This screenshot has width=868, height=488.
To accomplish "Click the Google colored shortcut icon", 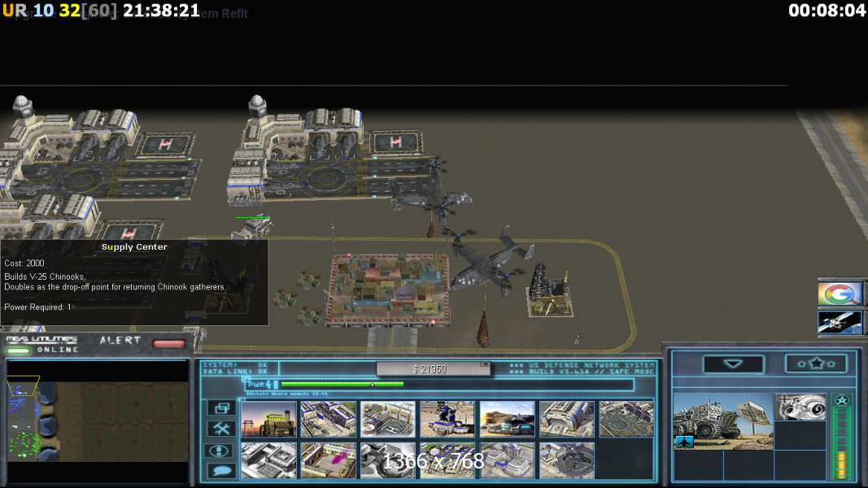I will coord(840,294).
